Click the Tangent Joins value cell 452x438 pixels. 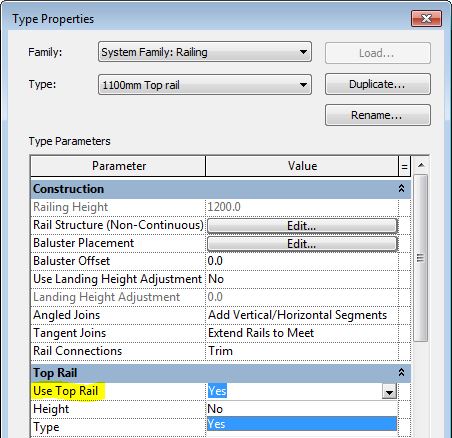pos(302,333)
